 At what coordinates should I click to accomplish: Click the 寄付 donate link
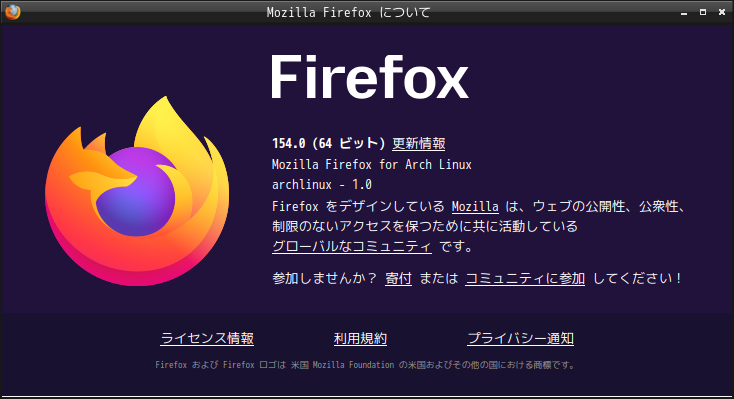[x=398, y=278]
